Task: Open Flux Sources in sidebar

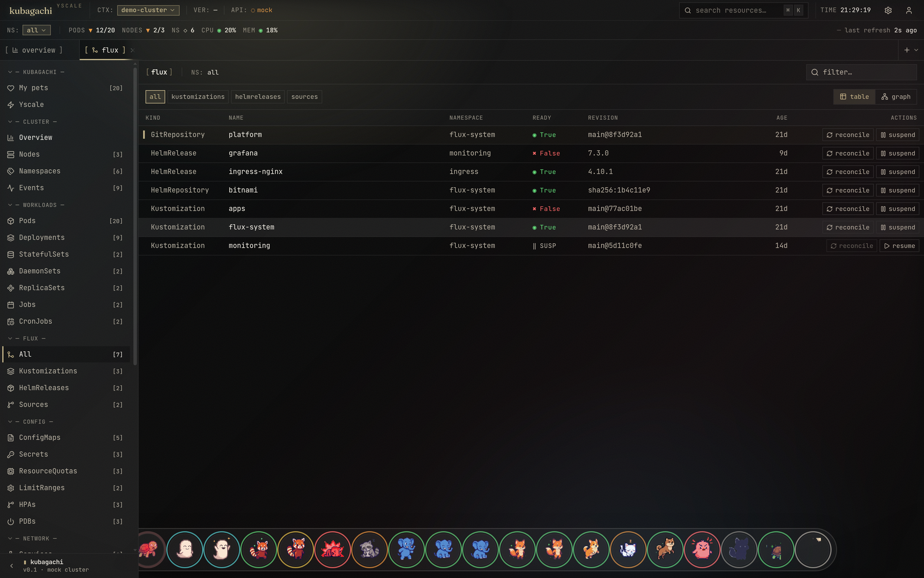Action: click(x=66, y=405)
